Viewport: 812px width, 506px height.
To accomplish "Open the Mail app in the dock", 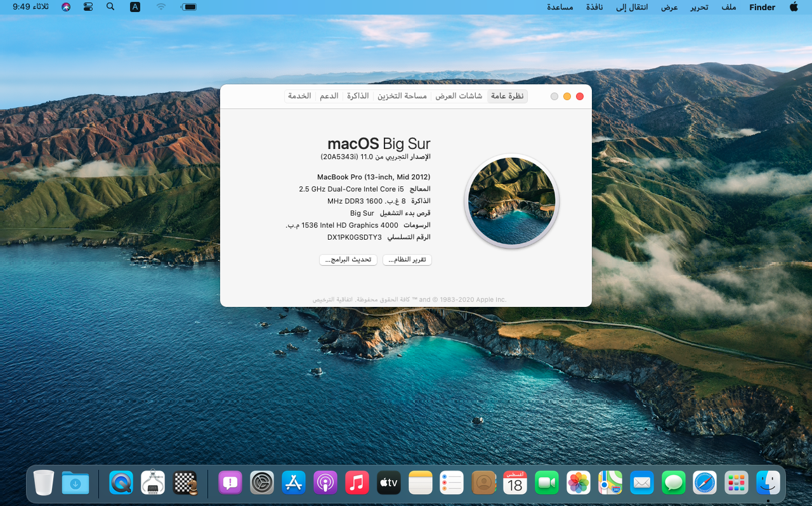I will coord(642,483).
